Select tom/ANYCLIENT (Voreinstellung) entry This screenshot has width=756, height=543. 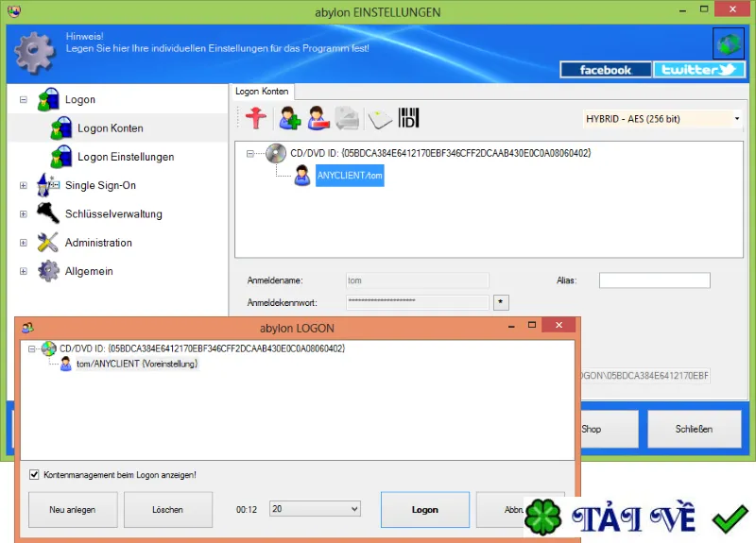(137, 364)
